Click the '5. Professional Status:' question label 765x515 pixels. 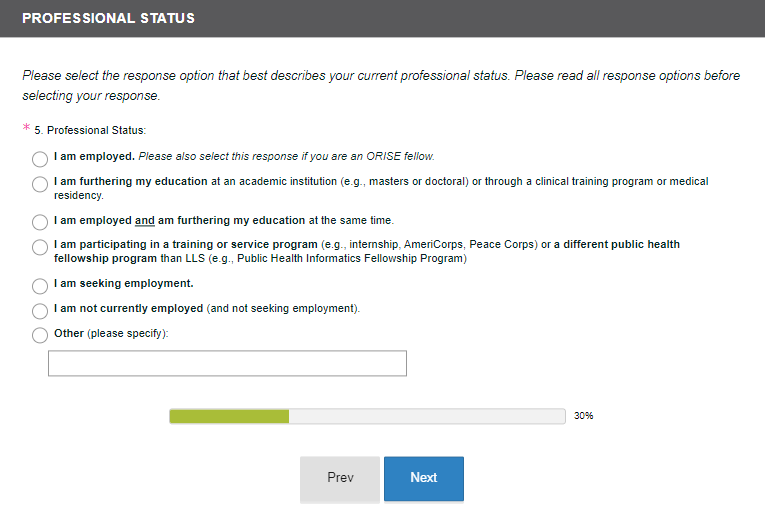point(96,130)
